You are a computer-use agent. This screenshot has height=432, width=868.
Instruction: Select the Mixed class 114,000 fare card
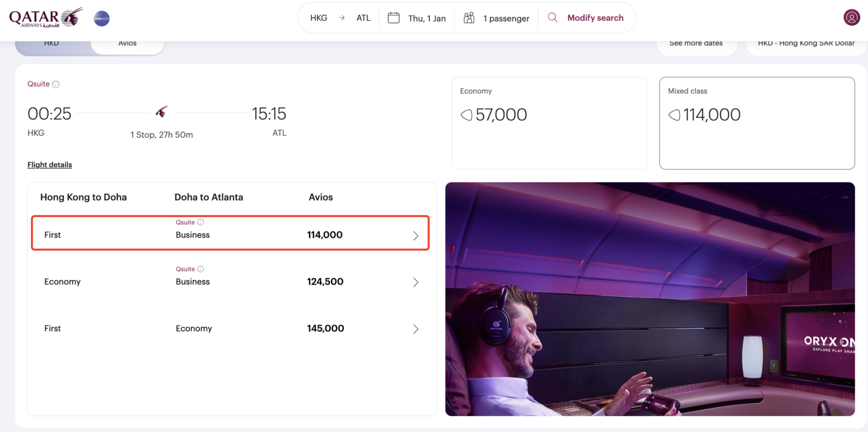coord(757,123)
